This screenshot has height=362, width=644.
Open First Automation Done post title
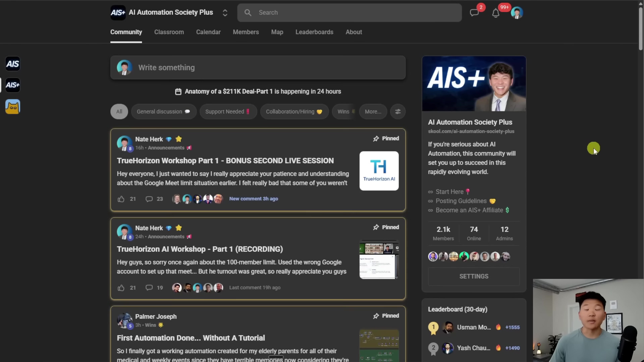(x=191, y=338)
